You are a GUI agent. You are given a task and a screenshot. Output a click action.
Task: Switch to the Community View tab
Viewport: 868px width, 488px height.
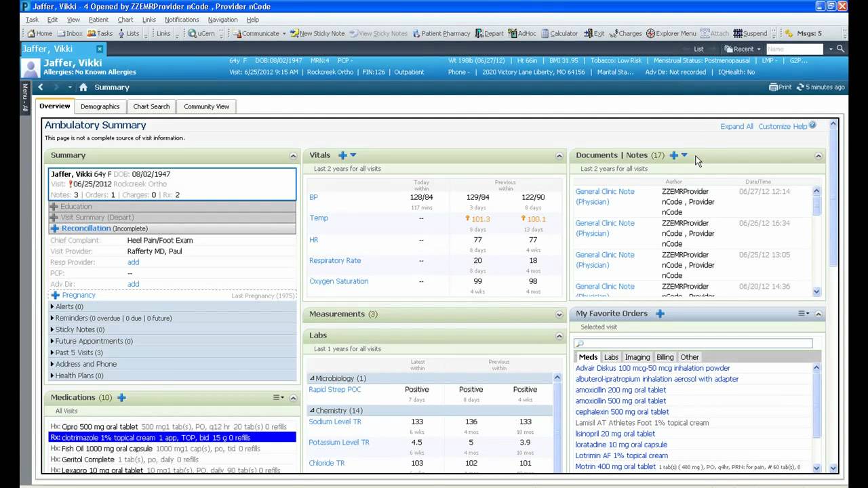(206, 106)
